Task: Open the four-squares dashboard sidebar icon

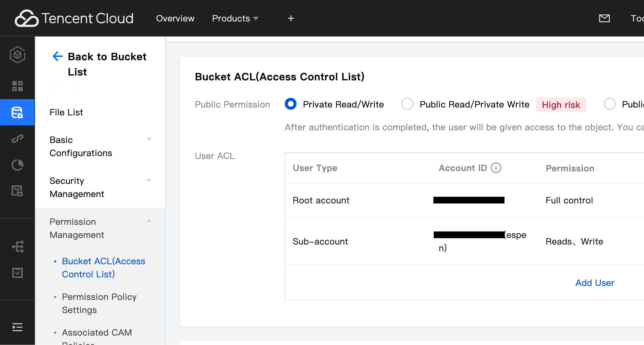Action: tap(17, 86)
